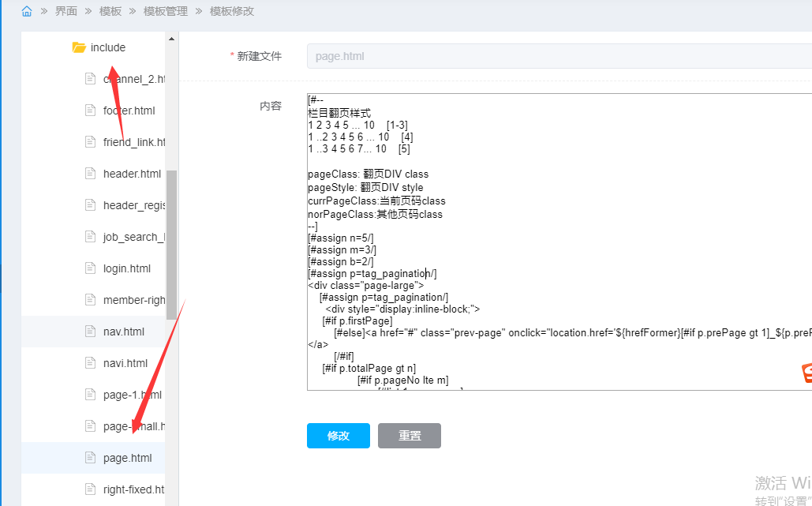Collapse the include folder icon

(x=79, y=47)
